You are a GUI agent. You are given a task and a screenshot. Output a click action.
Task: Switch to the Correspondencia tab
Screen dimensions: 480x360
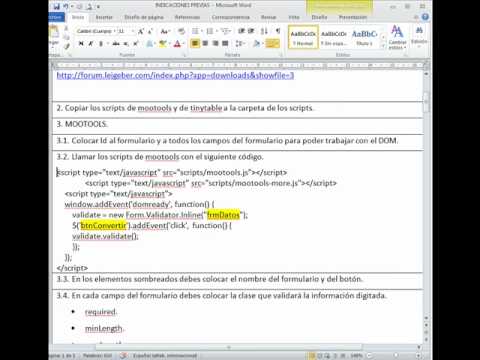coord(230,17)
